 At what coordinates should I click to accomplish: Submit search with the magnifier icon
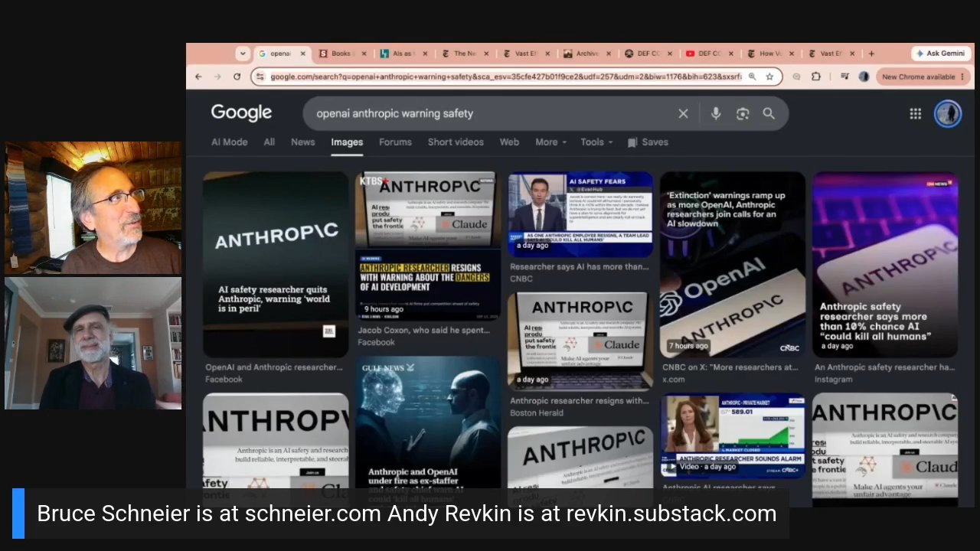(769, 113)
